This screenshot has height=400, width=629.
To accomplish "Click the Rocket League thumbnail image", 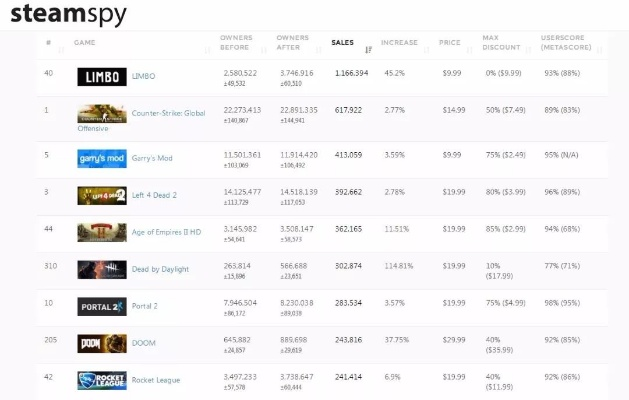I will coord(101,380).
